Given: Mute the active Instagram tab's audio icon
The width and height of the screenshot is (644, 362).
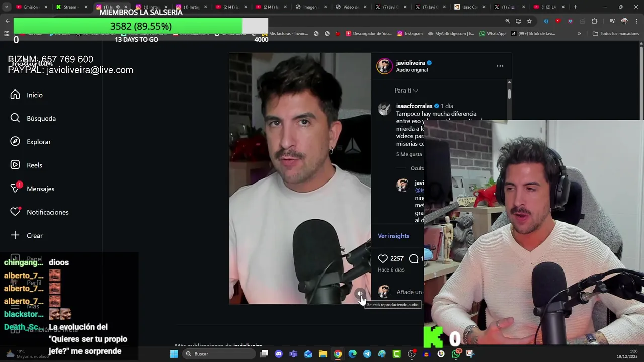Looking at the screenshot, I should 118,7.
